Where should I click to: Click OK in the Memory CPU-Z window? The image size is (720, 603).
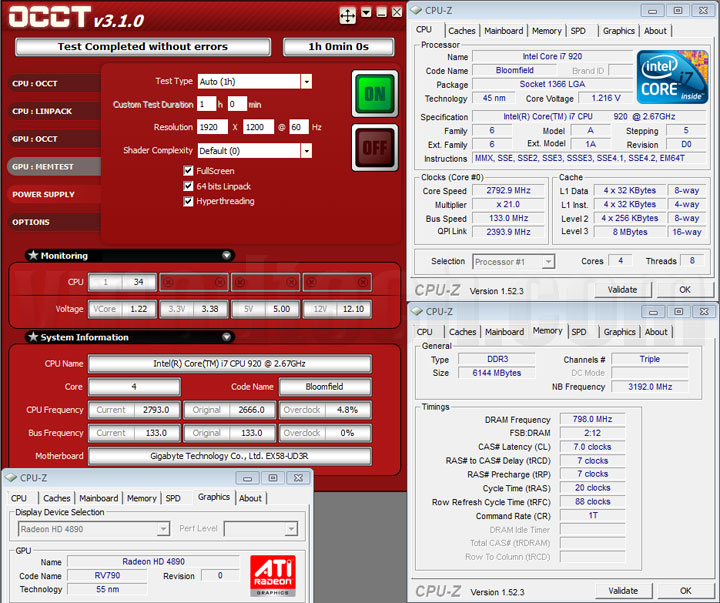click(x=685, y=591)
